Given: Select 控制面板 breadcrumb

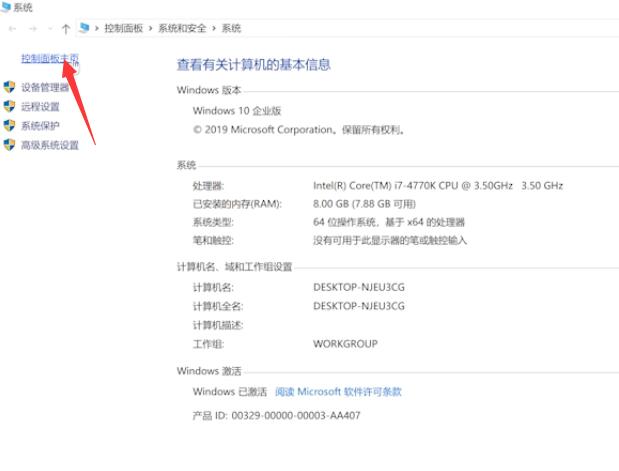Looking at the screenshot, I should click(124, 28).
